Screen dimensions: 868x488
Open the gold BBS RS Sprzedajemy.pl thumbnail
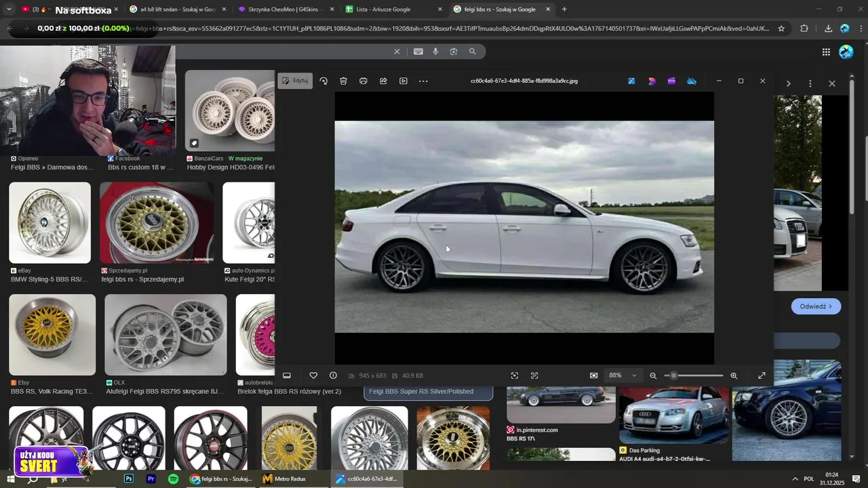click(156, 222)
